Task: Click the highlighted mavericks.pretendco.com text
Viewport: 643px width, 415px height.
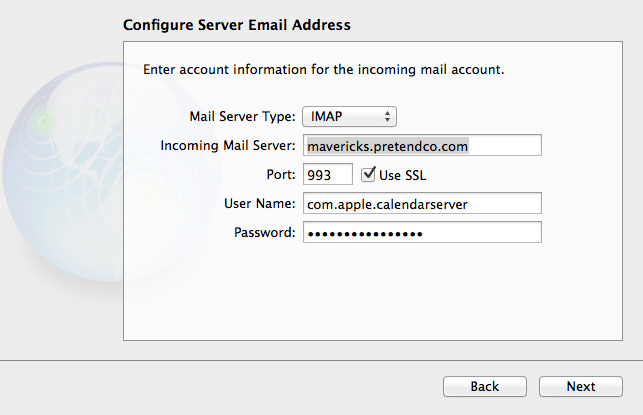Action: pyautogui.click(x=388, y=146)
